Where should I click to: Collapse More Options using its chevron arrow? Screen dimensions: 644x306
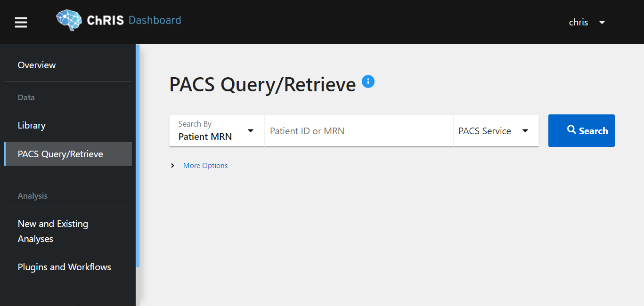coord(172,165)
